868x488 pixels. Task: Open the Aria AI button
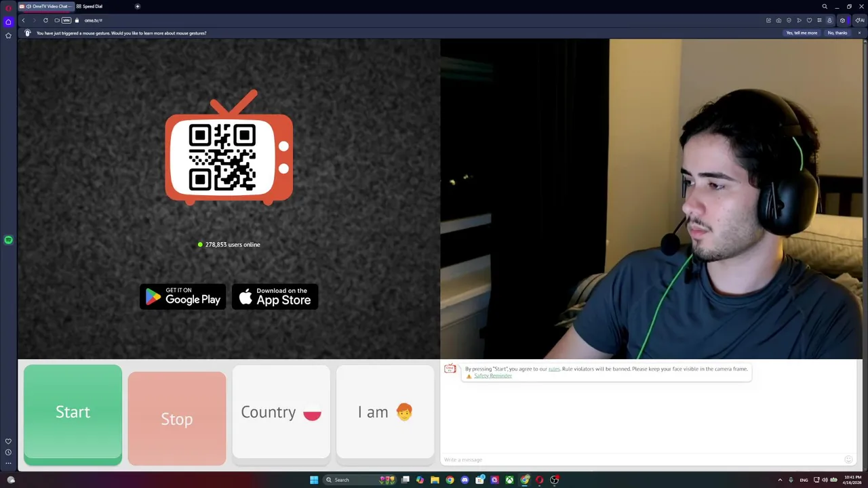click(859, 20)
